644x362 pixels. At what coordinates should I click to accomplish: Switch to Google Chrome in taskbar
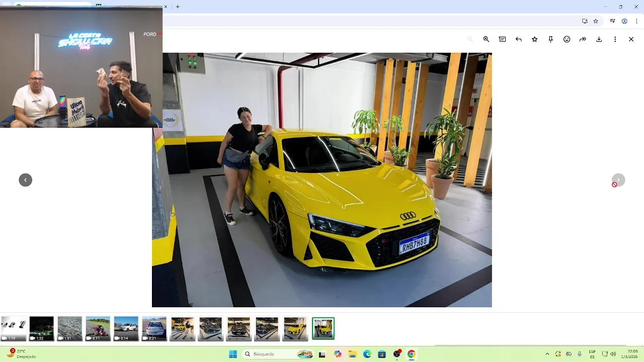click(x=412, y=354)
